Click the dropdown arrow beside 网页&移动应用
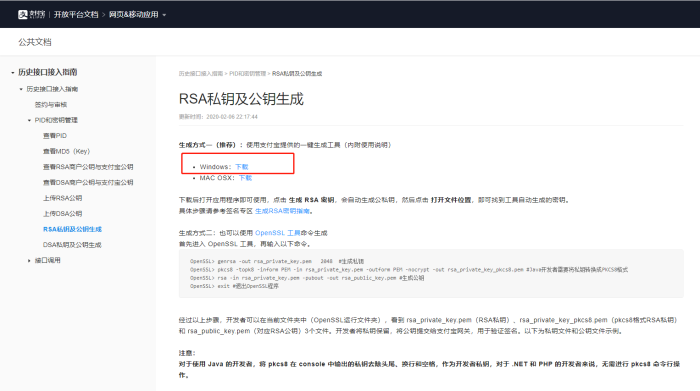 tap(164, 15)
